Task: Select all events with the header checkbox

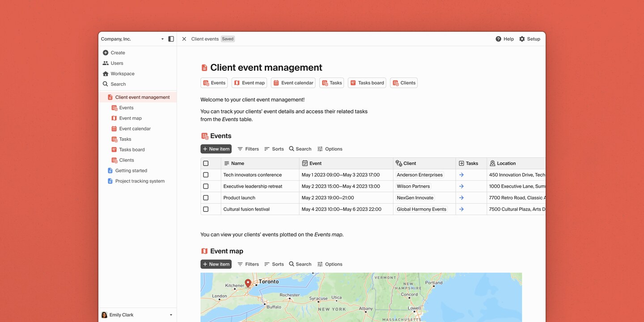Action: [x=206, y=163]
